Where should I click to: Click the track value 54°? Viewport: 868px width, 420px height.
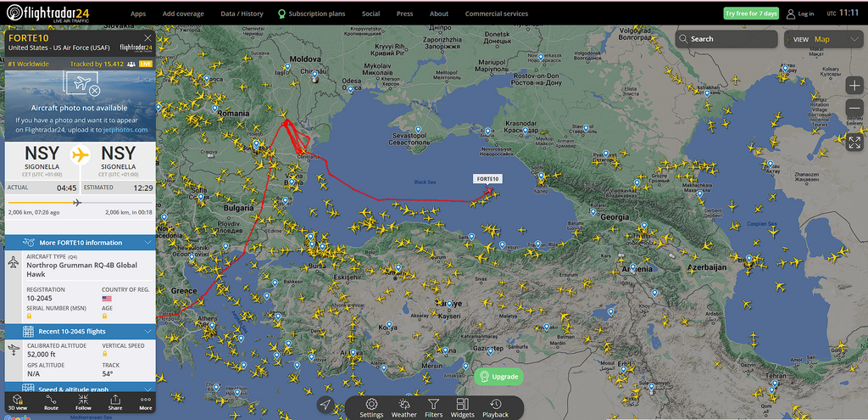click(x=108, y=374)
